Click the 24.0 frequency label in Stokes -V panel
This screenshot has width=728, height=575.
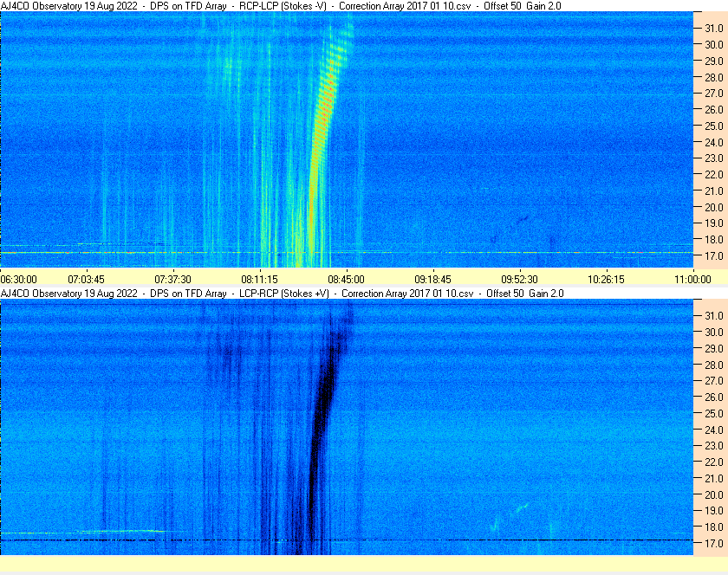click(714, 142)
